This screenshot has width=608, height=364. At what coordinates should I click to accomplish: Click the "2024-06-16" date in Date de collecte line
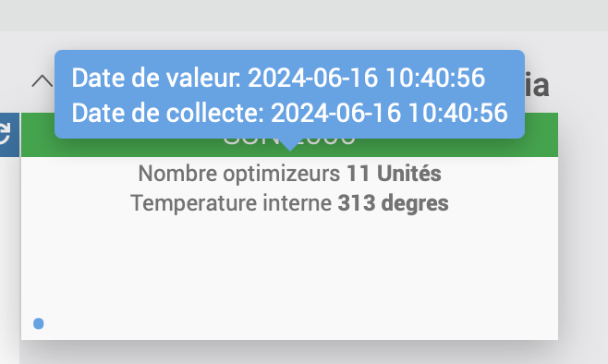click(335, 113)
